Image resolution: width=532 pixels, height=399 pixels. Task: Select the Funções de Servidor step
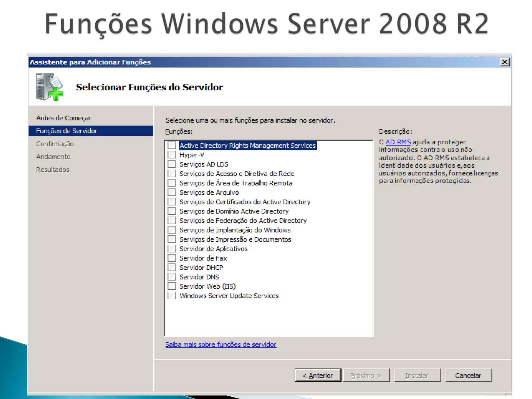tap(66, 131)
